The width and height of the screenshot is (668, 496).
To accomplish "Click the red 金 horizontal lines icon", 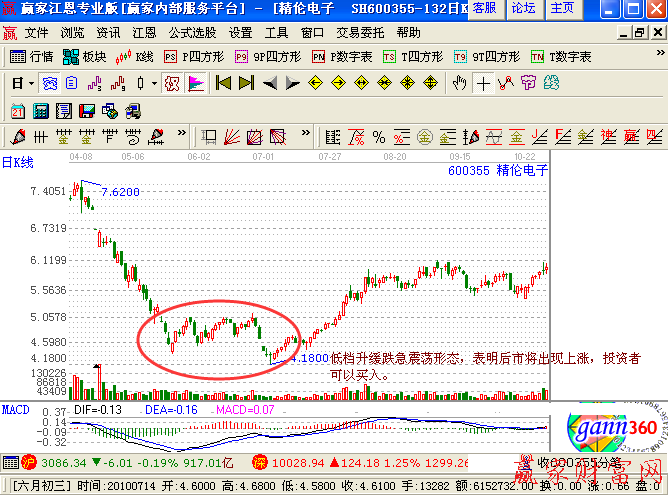I will pos(516,137).
